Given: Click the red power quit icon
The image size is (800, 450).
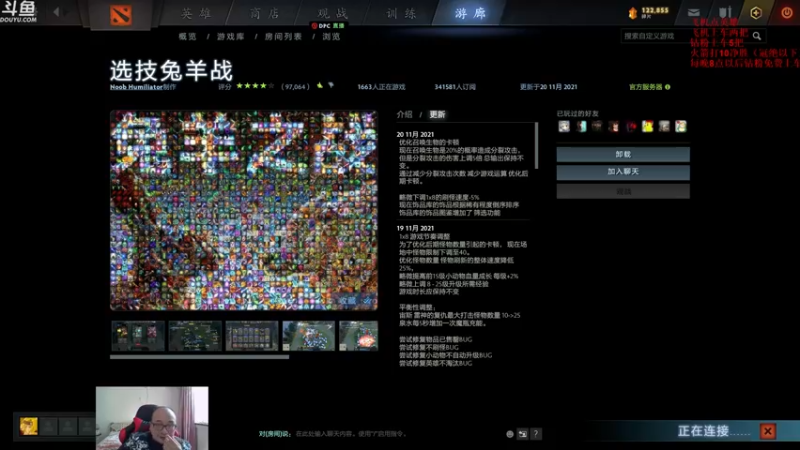Looking at the screenshot, I should [787, 13].
